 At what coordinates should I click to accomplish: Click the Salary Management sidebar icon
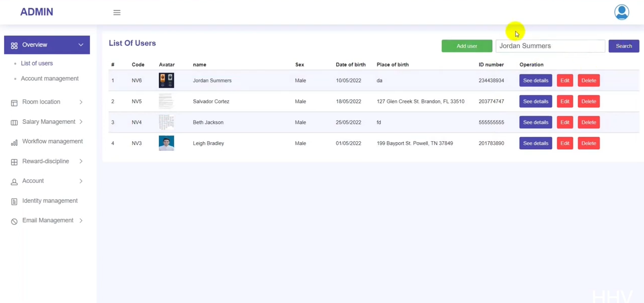coord(14,122)
